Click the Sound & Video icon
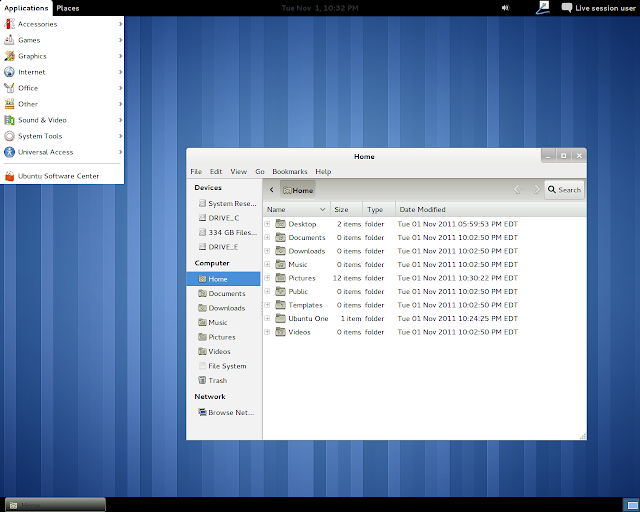Screen dimensions: 640x512 click(x=9, y=120)
